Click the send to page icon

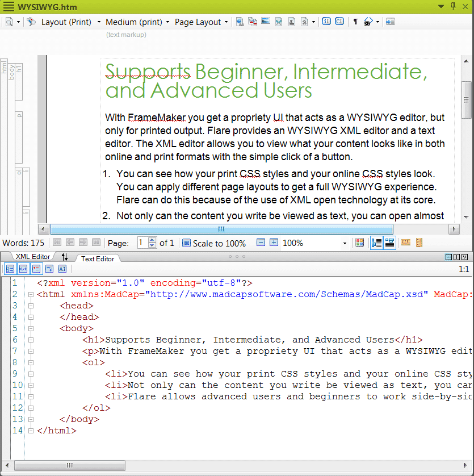tap(390, 22)
